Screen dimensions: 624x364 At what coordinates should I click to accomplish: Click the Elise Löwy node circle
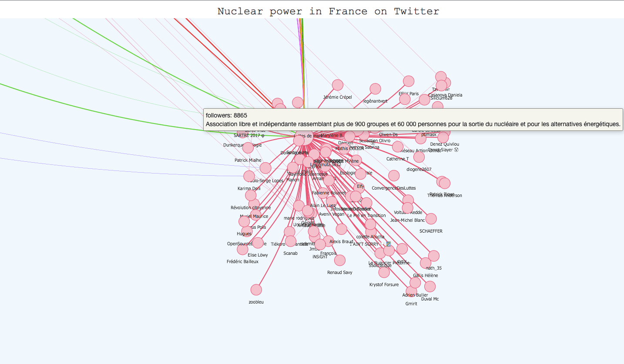[x=258, y=243]
